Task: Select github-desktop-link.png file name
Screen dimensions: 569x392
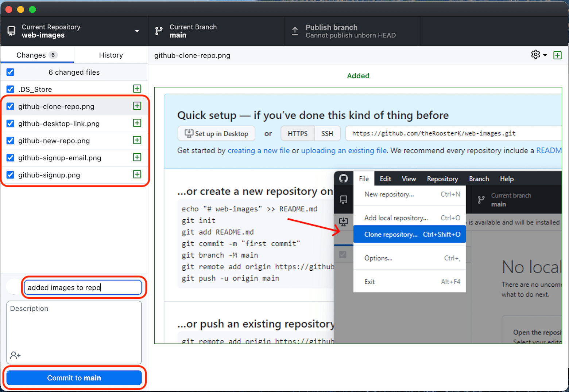Action: coord(59,124)
